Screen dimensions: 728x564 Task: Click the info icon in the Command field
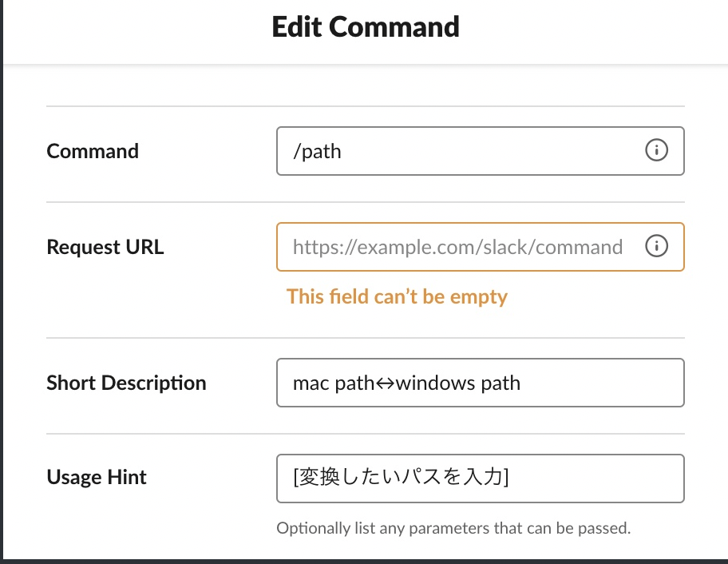pos(656,150)
